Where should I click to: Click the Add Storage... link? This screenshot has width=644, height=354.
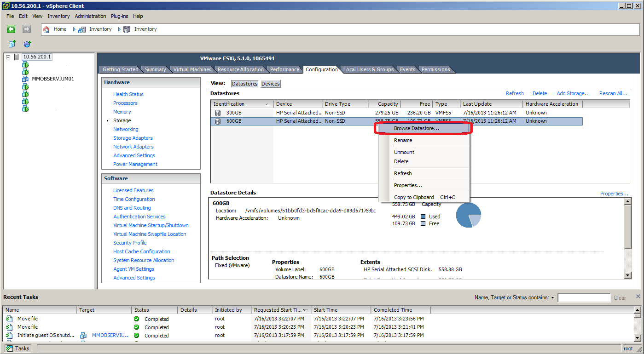pos(573,93)
